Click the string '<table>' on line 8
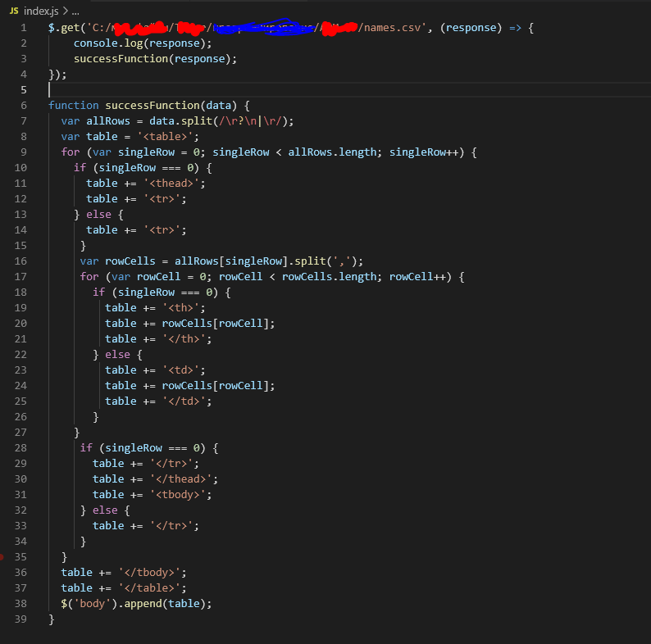Image resolution: width=651 pixels, height=644 pixels. [165, 137]
